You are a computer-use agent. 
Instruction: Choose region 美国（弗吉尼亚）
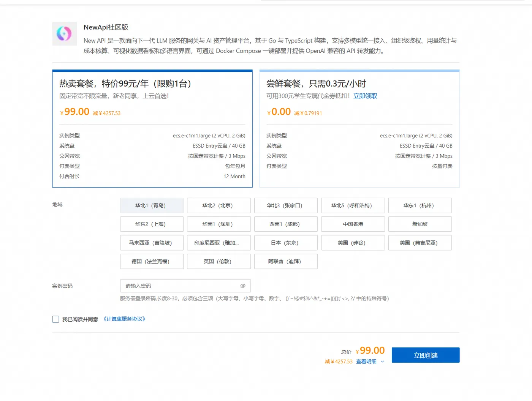click(x=420, y=243)
